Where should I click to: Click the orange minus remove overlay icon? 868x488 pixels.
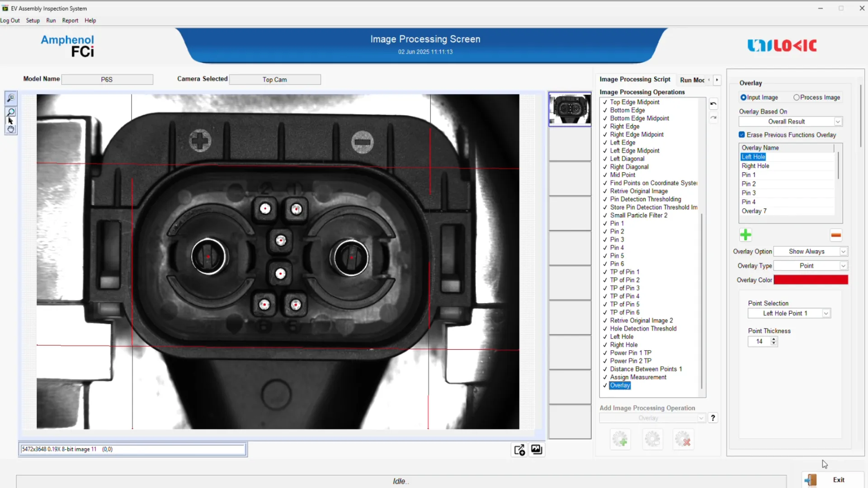836,235
